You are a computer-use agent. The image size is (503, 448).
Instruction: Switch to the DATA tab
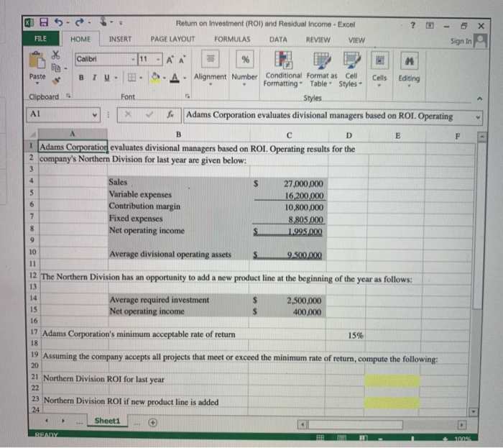[279, 40]
